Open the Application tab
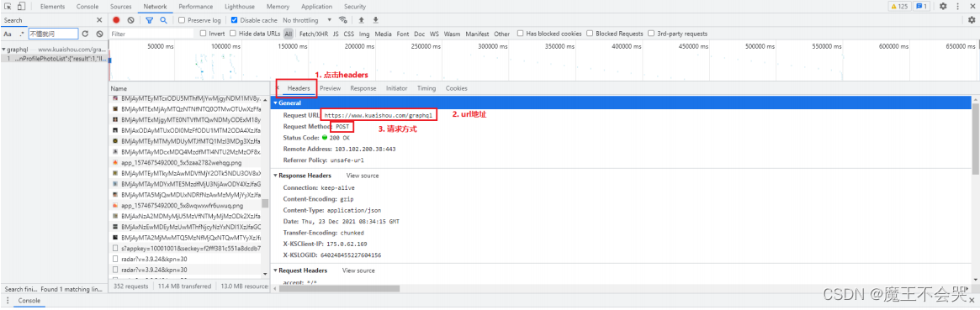 click(316, 6)
